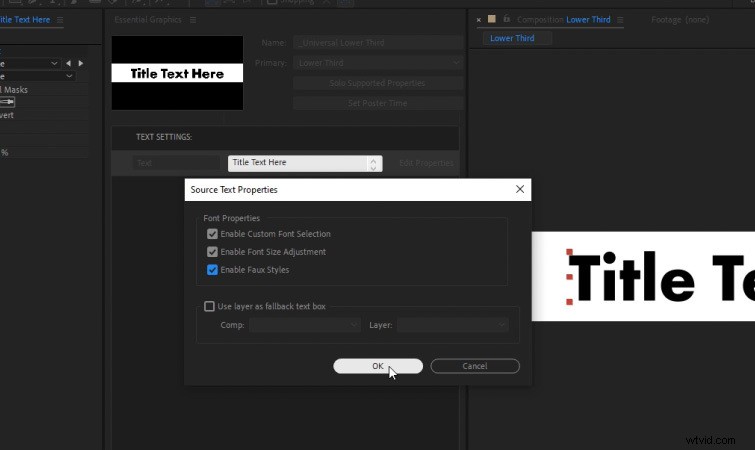Click next keyframe right arrow
This screenshot has height=450, width=755.
(x=81, y=63)
